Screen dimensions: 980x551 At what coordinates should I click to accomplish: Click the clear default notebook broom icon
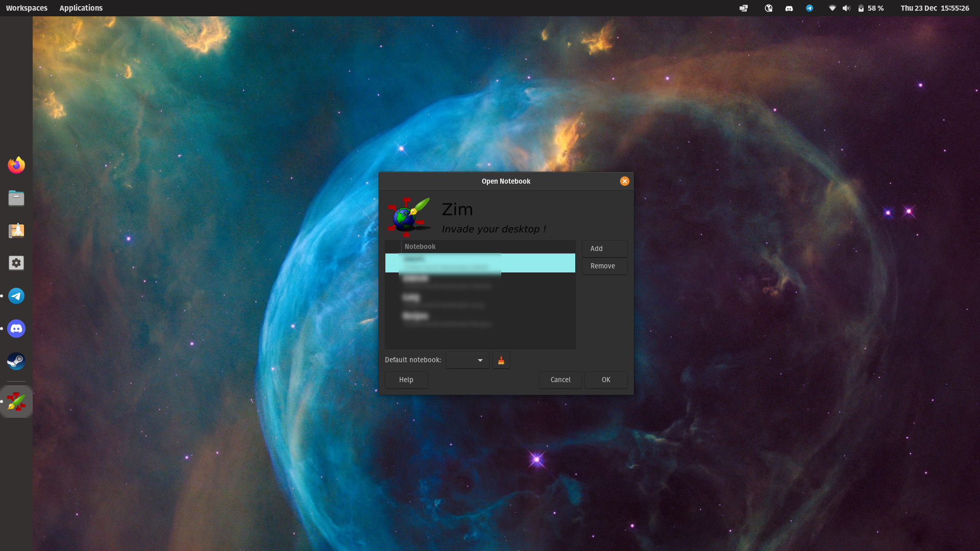tap(501, 361)
